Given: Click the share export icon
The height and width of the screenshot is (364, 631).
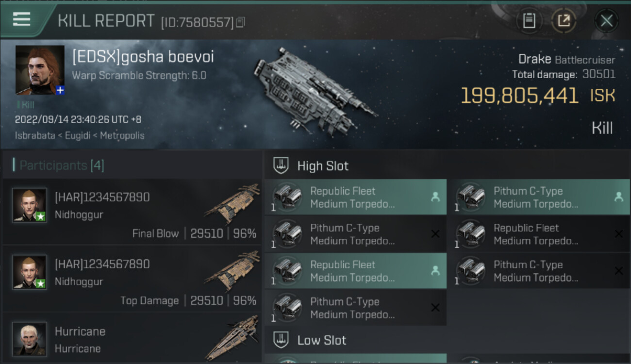Looking at the screenshot, I should [x=564, y=21].
